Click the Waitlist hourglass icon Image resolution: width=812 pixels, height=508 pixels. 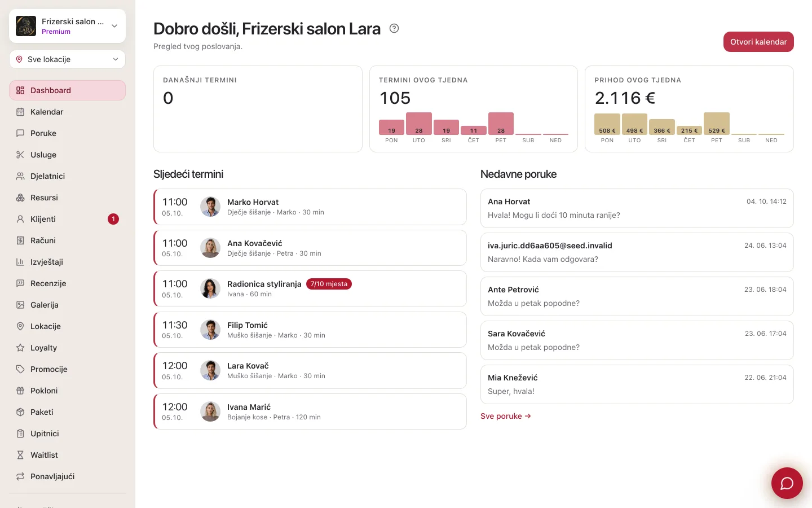coord(20,455)
